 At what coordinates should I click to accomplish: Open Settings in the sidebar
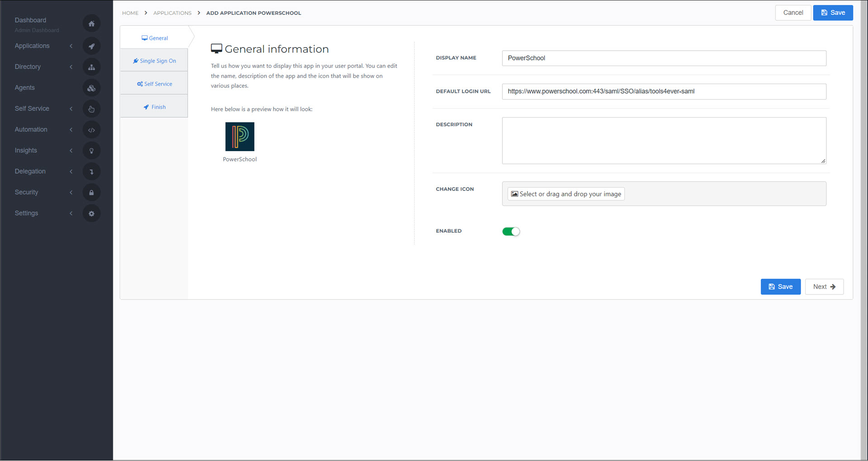(26, 213)
